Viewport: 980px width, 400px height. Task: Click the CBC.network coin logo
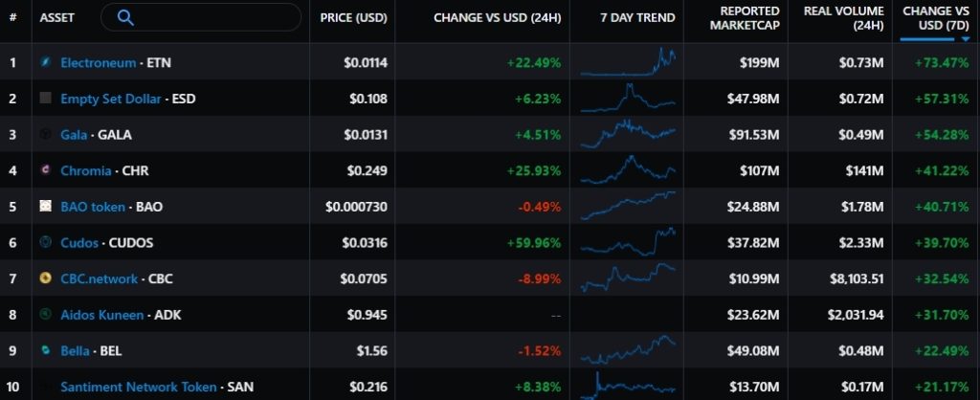click(x=45, y=278)
